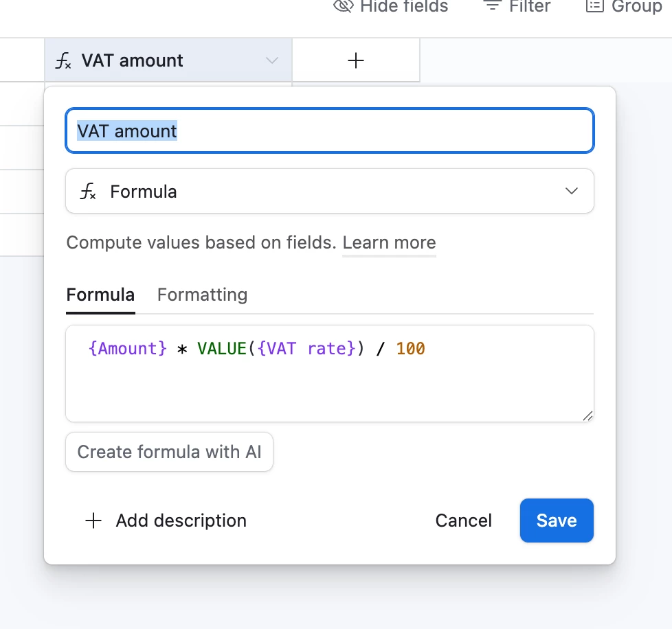Open the VAT amount column header chevron

coord(272,61)
